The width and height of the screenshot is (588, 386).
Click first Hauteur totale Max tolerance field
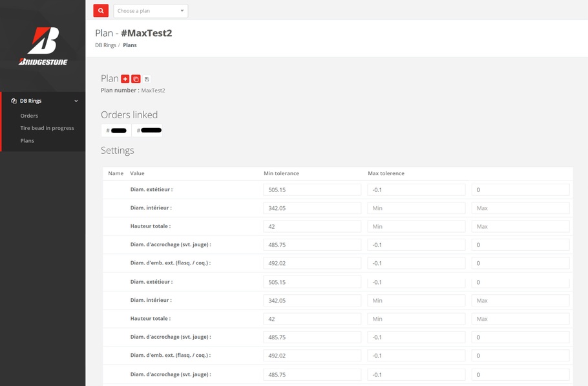click(x=520, y=227)
